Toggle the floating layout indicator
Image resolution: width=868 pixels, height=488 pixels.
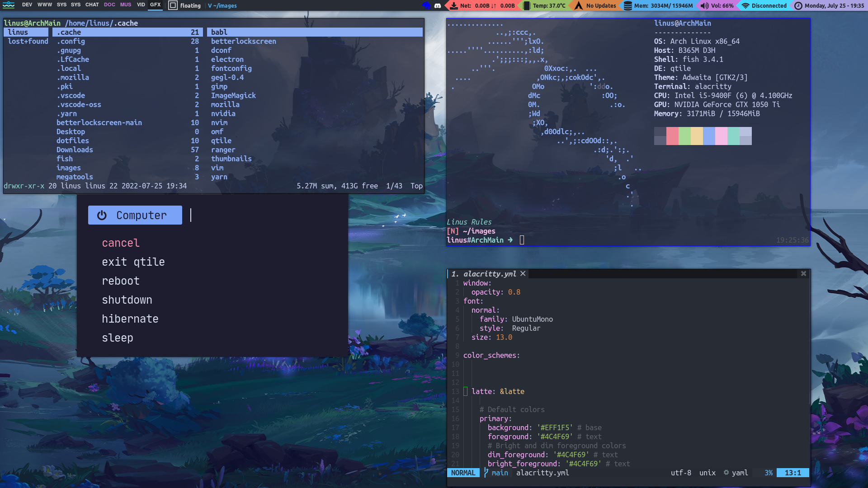173,5
